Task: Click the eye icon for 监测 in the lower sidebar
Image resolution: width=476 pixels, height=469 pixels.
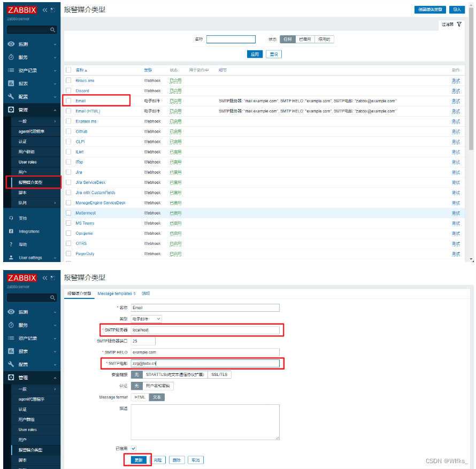Action: point(11,312)
